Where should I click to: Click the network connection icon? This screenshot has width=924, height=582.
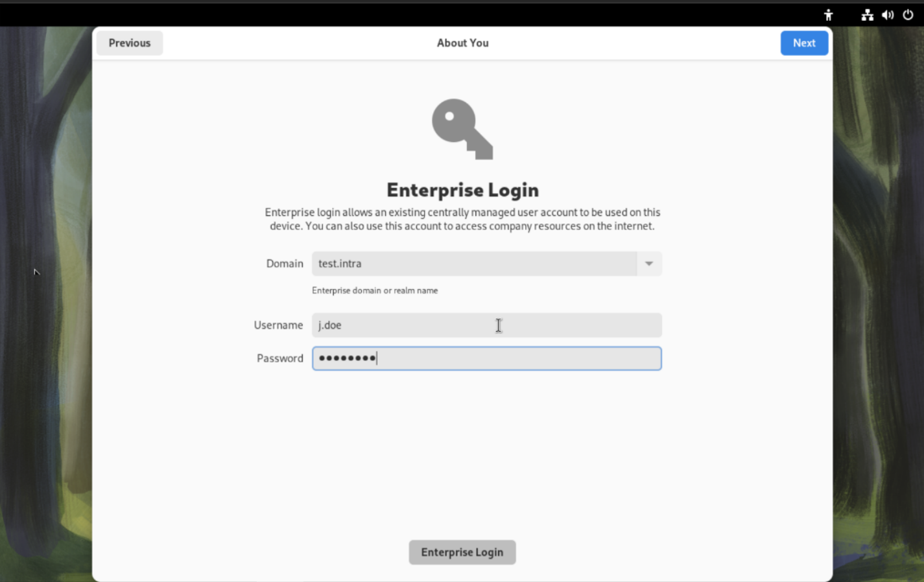coord(867,15)
